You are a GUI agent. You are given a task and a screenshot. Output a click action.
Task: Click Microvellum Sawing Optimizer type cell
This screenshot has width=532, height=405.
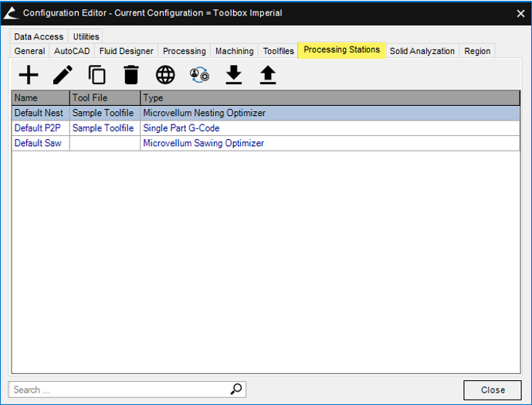(x=330, y=143)
